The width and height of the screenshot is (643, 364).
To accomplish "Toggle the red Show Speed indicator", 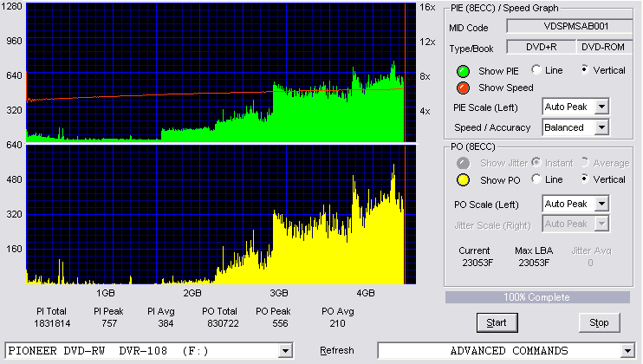I will (x=463, y=88).
